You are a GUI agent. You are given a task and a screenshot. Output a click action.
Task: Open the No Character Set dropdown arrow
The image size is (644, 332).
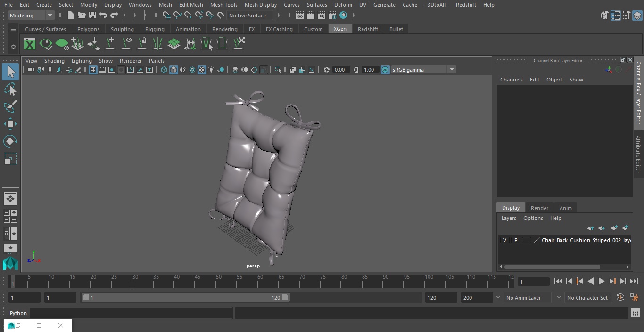pyautogui.click(x=559, y=298)
